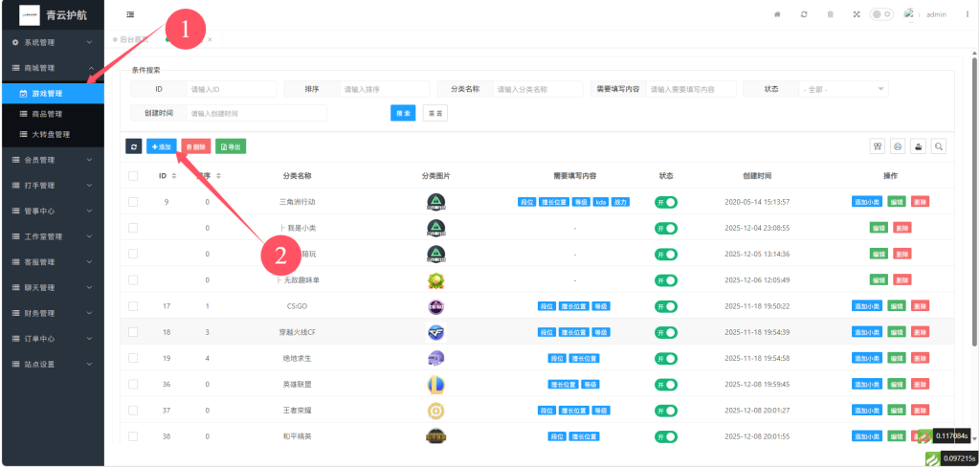Open the 状态 dropdown showing 全部
The height and width of the screenshot is (468, 980).
(843, 89)
